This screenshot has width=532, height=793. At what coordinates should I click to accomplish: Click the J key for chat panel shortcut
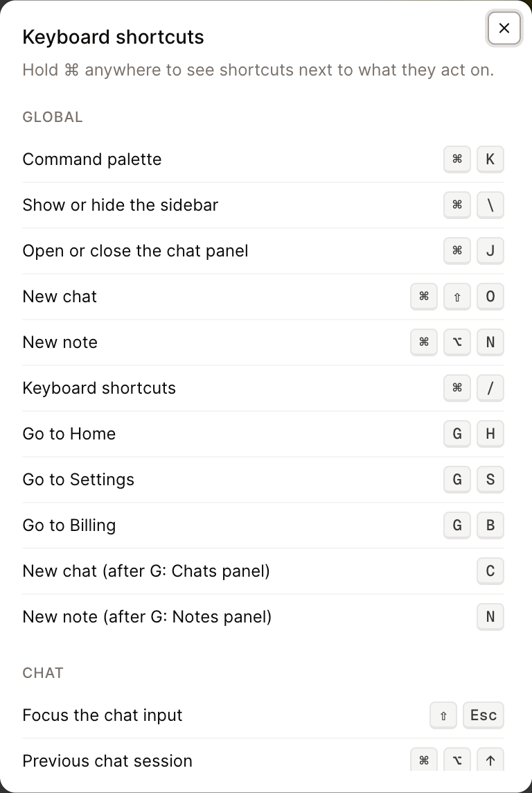point(490,251)
